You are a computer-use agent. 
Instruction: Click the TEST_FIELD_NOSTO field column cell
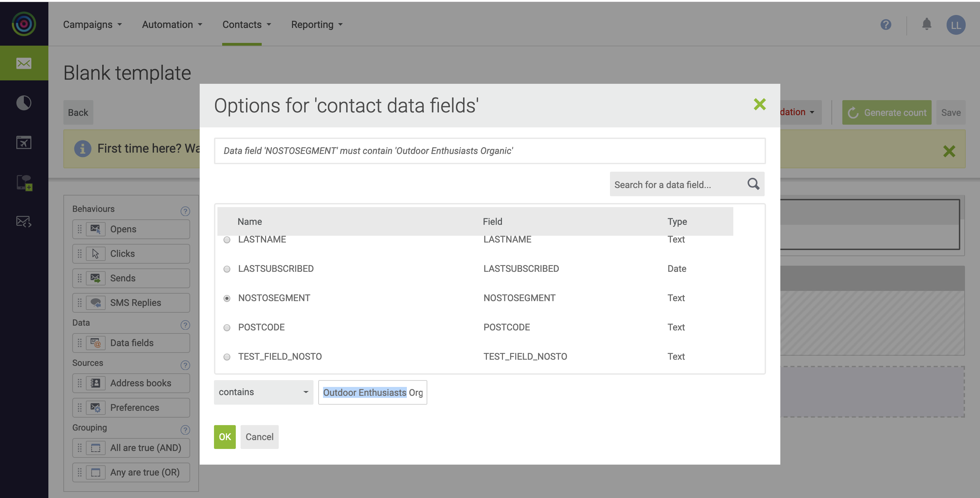click(x=525, y=357)
